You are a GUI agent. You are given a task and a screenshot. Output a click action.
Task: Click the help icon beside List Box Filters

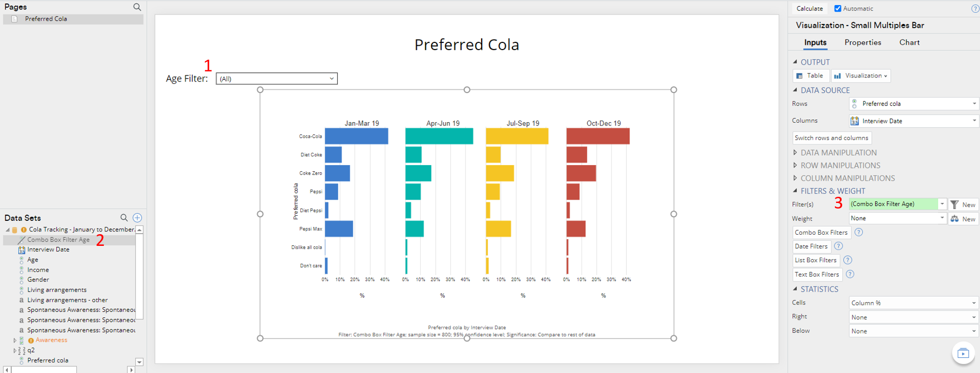tap(848, 260)
